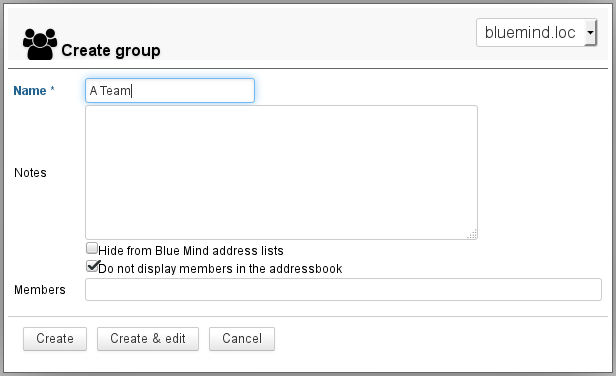The width and height of the screenshot is (616, 376).
Task: Uncheck the Do not display members checkbox
Action: tap(92, 266)
